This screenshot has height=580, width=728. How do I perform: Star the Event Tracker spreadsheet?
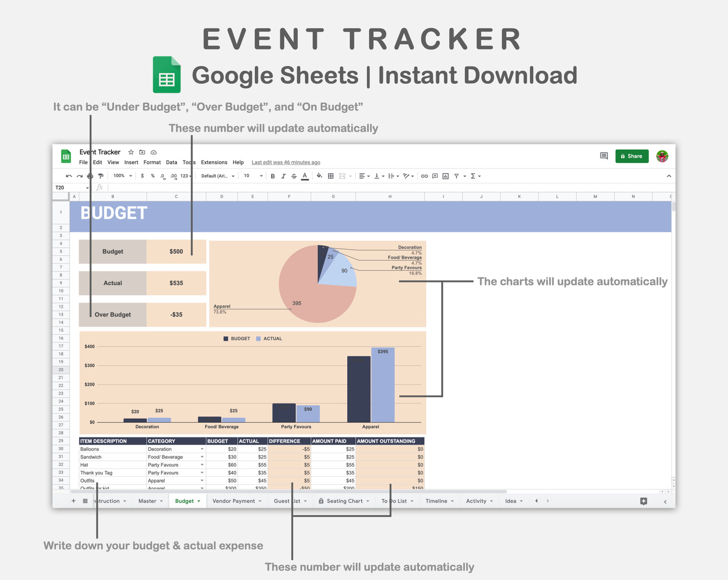(x=130, y=152)
